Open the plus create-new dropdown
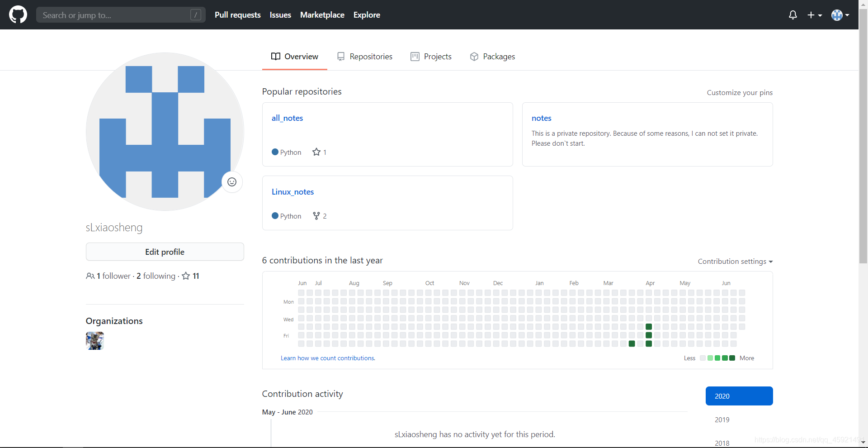The image size is (868, 448). [x=815, y=15]
